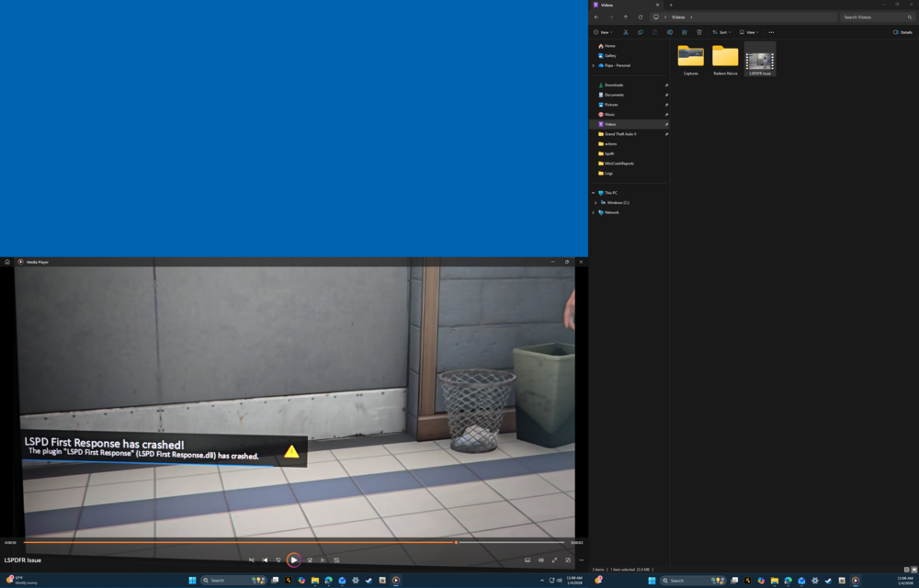The height and width of the screenshot is (588, 919).
Task: Open the New dropdown in Explorer
Action: tap(605, 32)
